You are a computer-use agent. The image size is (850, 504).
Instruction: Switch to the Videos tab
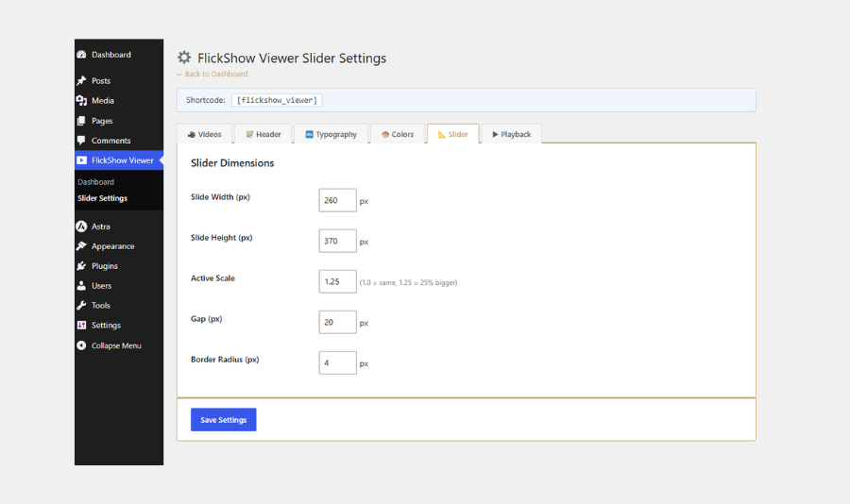[x=204, y=134]
